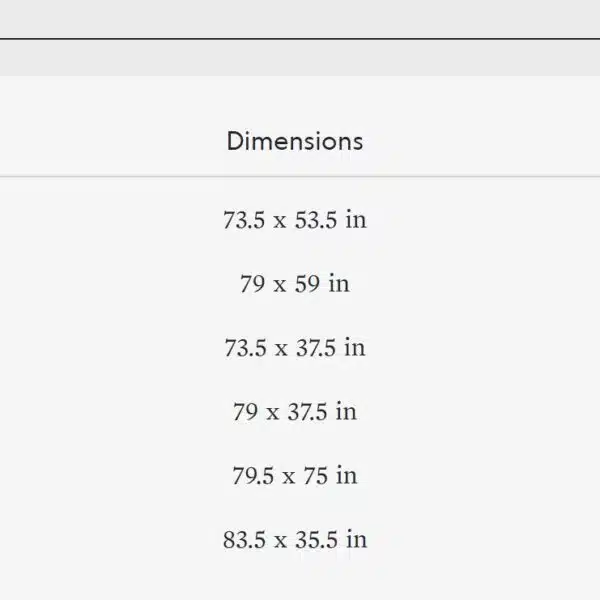Select the 73.5 x 37.5 in entry

pyautogui.click(x=295, y=347)
